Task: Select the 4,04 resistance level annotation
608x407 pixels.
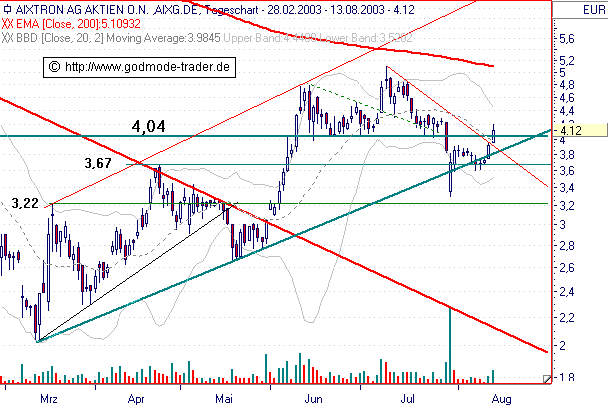Action: [x=149, y=126]
